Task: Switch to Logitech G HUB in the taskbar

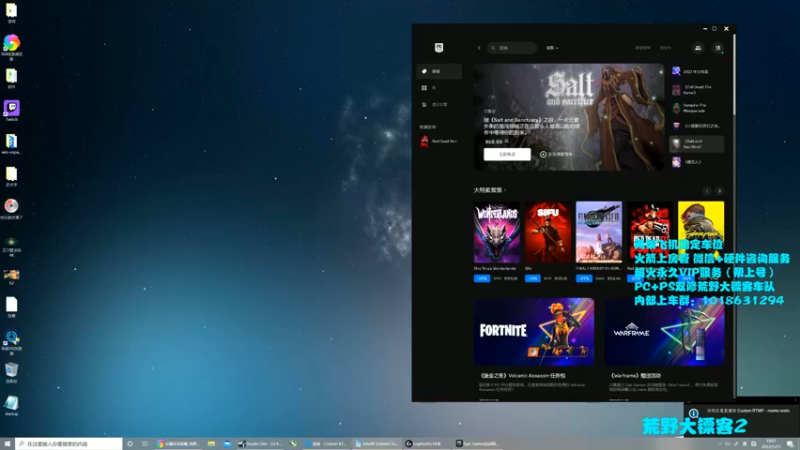Action: tap(424, 444)
